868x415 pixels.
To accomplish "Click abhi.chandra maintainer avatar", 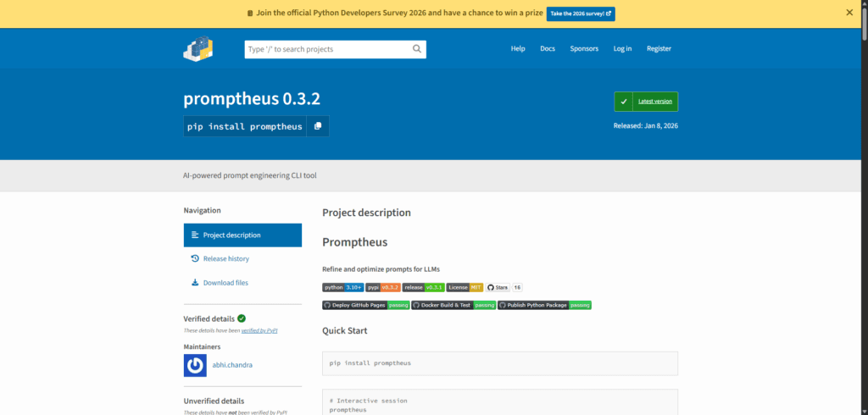I will click(x=195, y=365).
